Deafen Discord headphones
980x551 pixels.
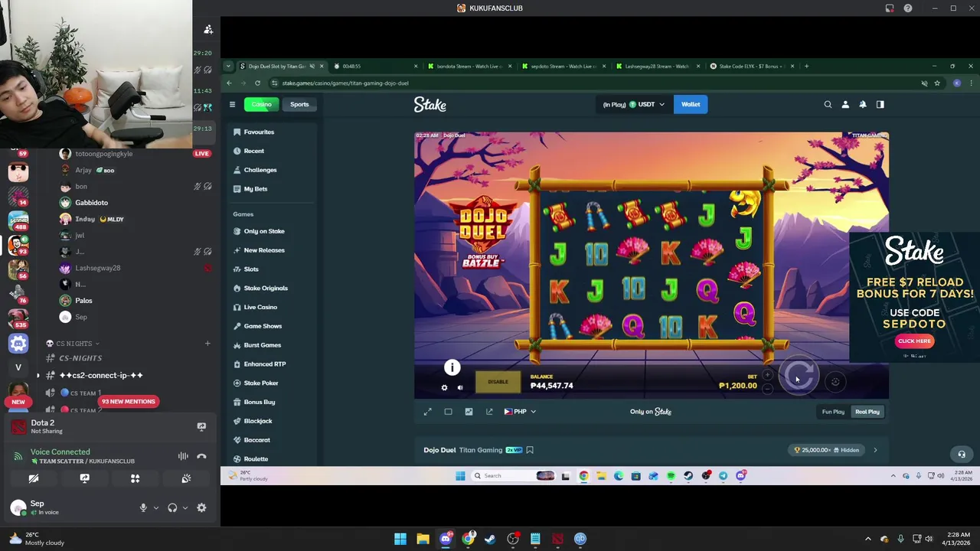click(x=172, y=507)
